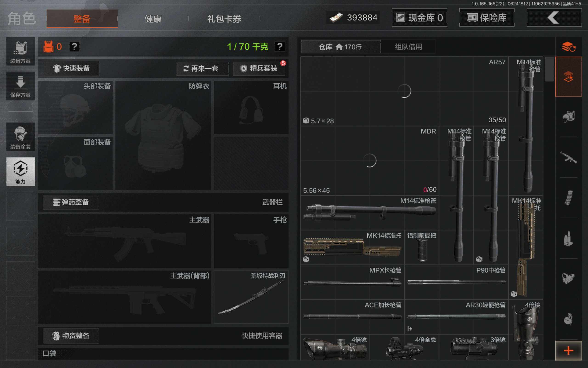Image resolution: width=588 pixels, height=368 pixels.
Task: Select the horizontal MK14标准托 stock item
Action: click(352, 247)
